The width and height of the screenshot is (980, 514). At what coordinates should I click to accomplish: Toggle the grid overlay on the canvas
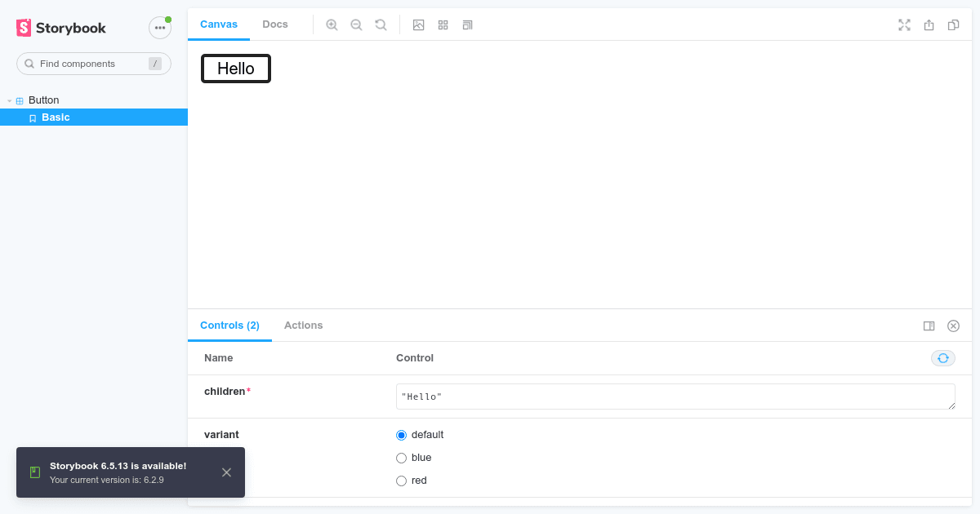[x=443, y=24]
